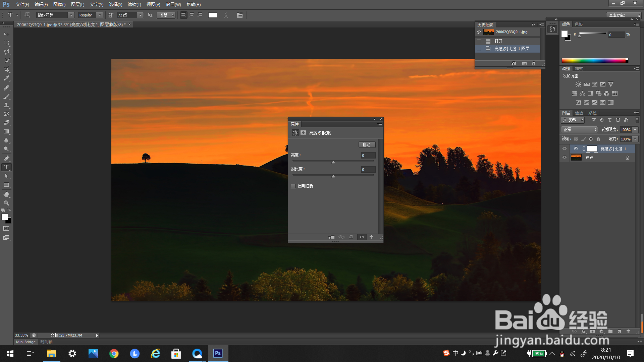Switch to the 通道 tab

pos(579,113)
